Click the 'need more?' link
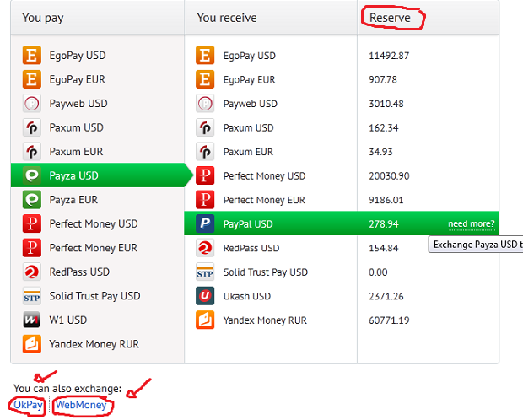 [472, 223]
